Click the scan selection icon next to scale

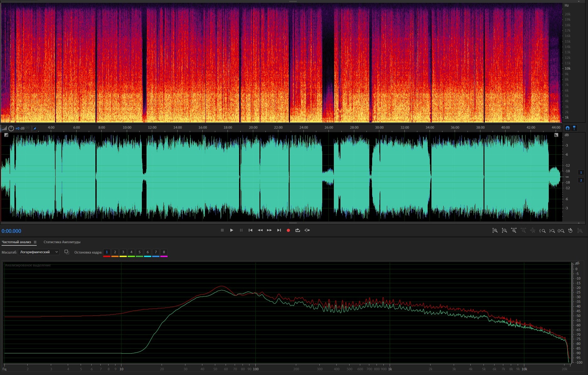(67, 252)
